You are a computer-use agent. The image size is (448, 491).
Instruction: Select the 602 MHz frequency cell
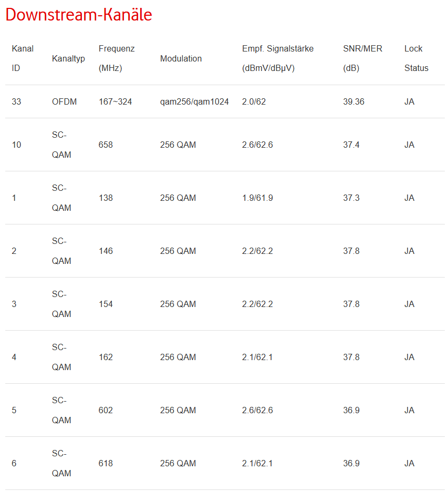(x=106, y=410)
